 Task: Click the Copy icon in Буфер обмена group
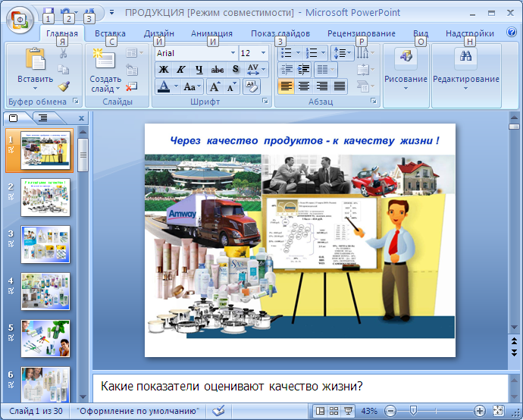tap(64, 70)
